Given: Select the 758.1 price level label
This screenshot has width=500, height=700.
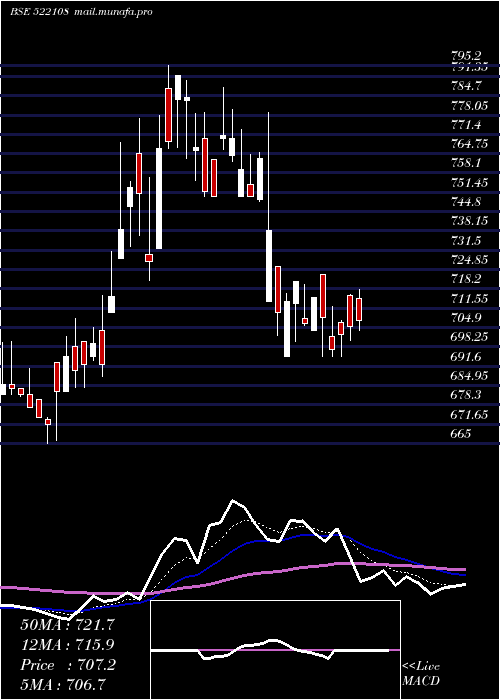Looking at the screenshot, I should tap(466, 163).
